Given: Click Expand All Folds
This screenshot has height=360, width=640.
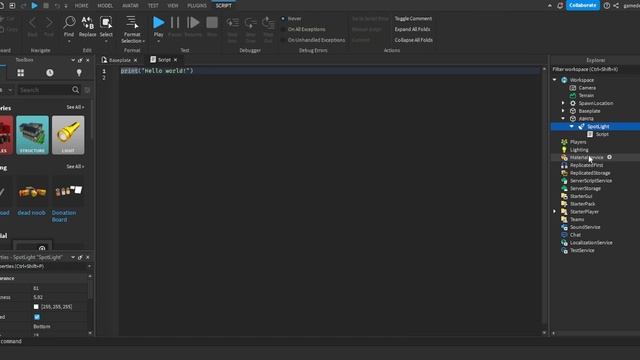Looking at the screenshot, I should point(412,29).
